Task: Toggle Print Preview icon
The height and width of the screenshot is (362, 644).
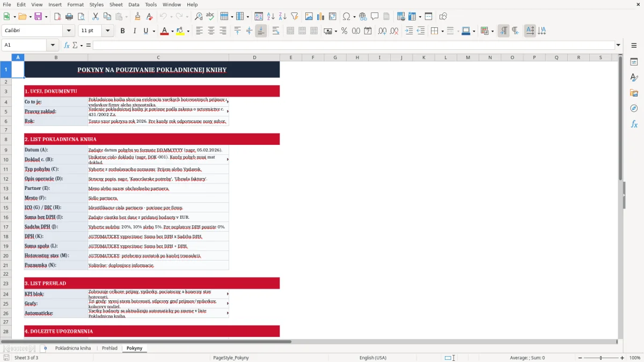Action: pyautogui.click(x=80, y=17)
